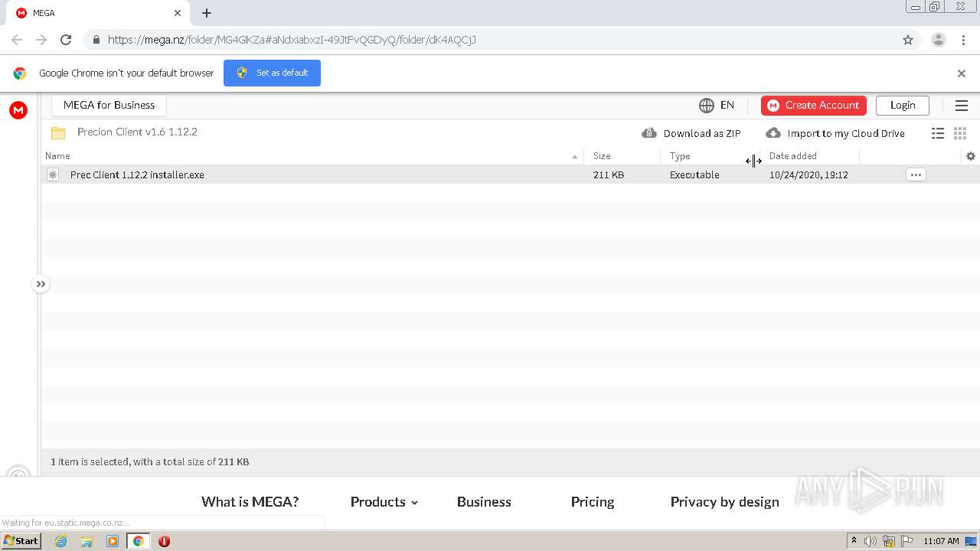The image size is (980, 551).
Task: Click the browser address bar
Action: [490, 40]
